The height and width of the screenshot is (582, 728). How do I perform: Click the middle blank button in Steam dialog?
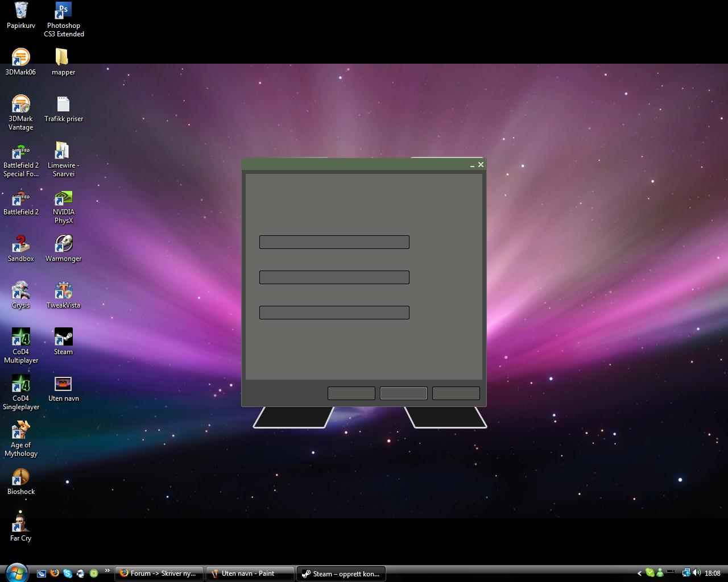click(x=404, y=393)
